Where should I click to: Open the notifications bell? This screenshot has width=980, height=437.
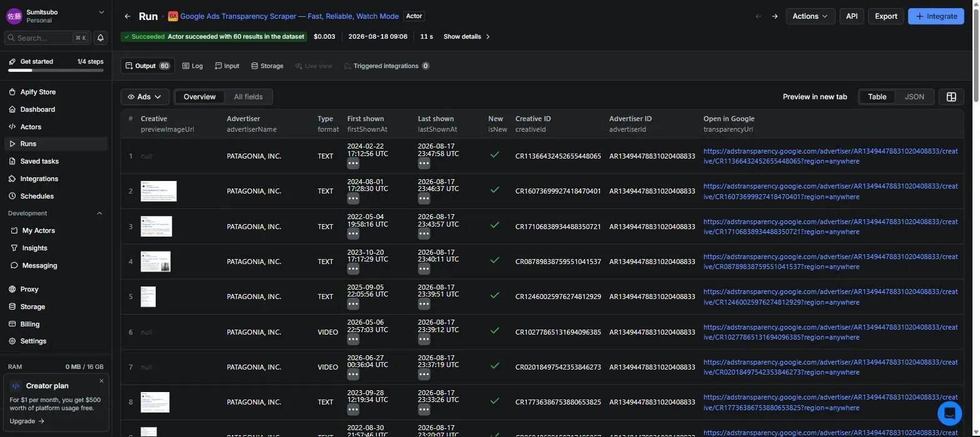pyautogui.click(x=100, y=37)
